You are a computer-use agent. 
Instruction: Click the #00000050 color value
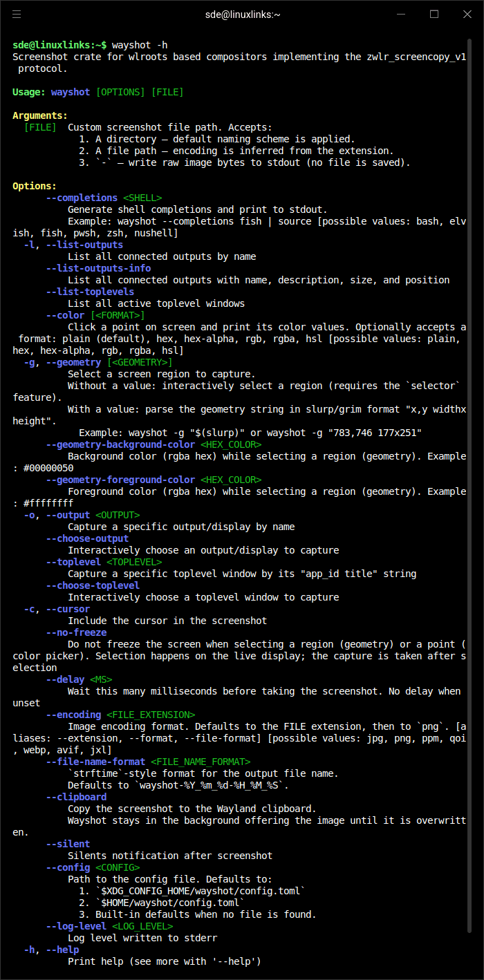pos(48,468)
